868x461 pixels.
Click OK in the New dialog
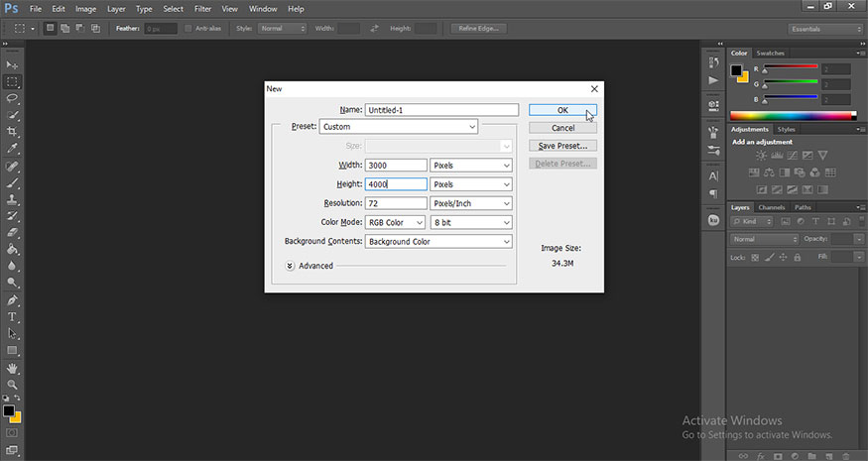(563, 110)
